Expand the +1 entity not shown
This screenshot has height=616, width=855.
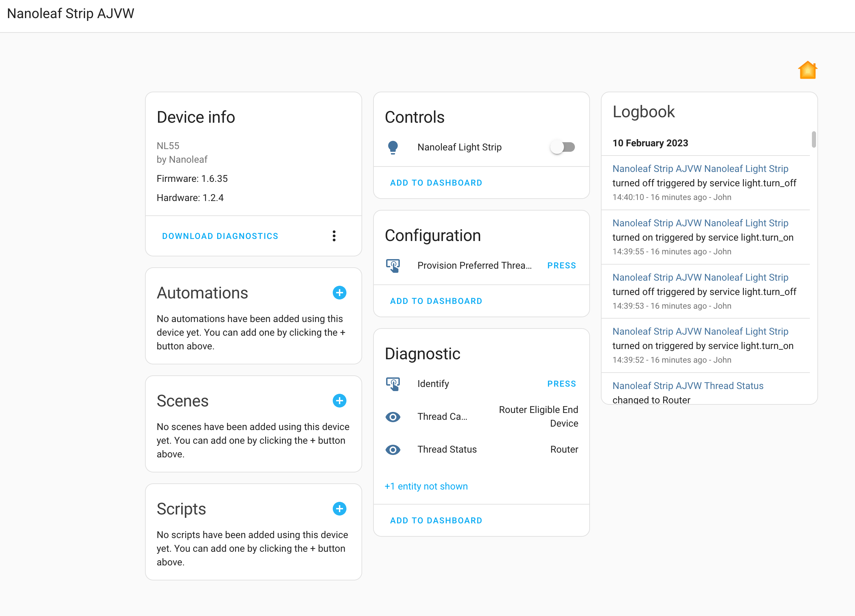pyautogui.click(x=426, y=486)
